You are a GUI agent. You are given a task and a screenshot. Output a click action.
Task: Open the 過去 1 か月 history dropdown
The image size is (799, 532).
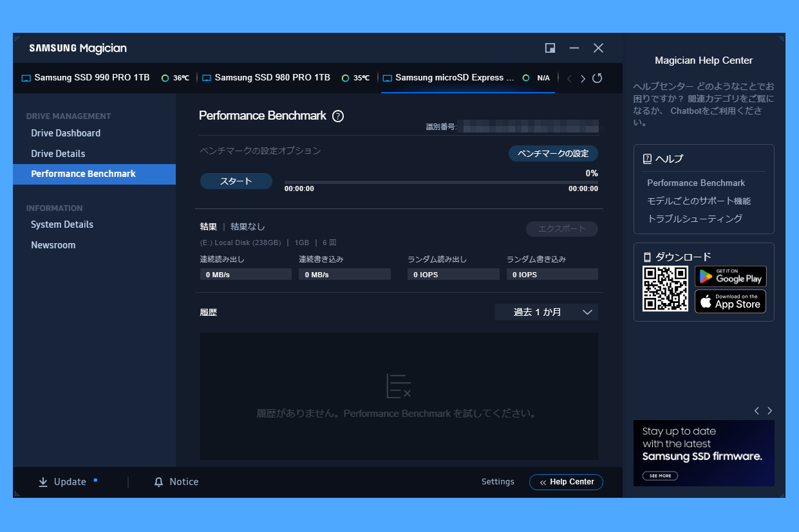click(546, 312)
